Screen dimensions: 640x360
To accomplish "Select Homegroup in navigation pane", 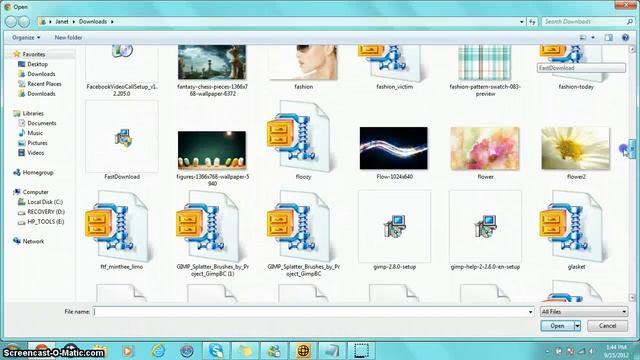I will tap(38, 173).
